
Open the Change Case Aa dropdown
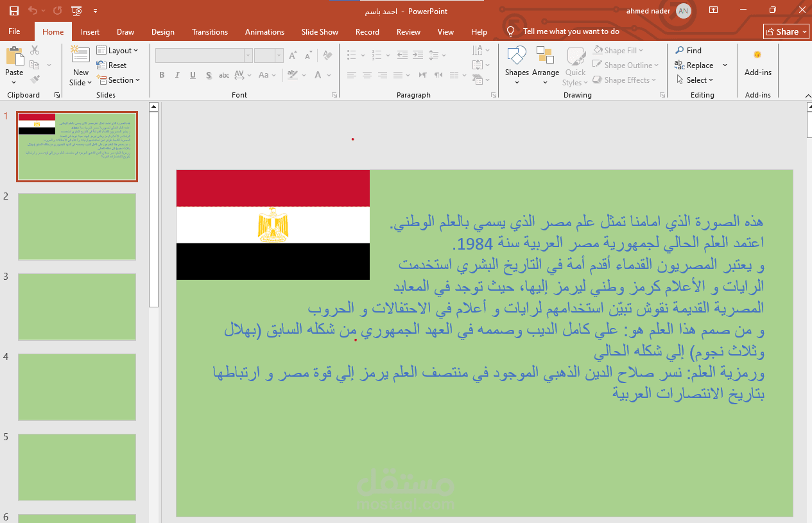266,75
